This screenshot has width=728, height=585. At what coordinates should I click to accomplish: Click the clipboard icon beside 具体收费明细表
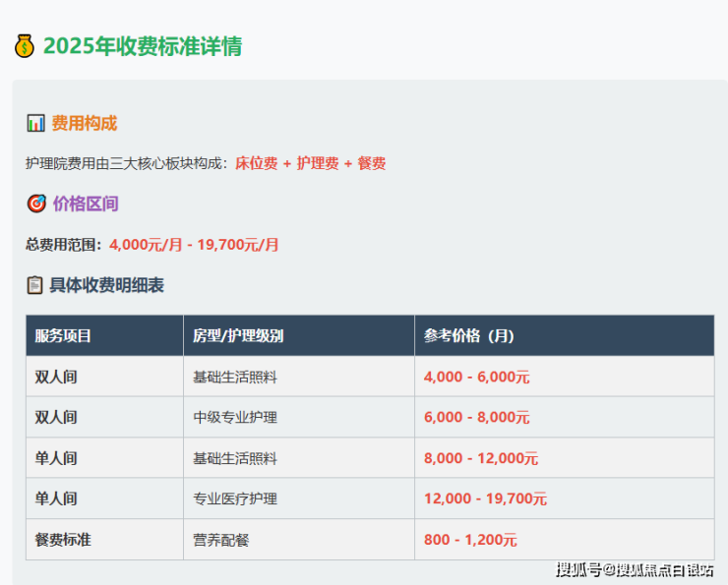click(35, 285)
